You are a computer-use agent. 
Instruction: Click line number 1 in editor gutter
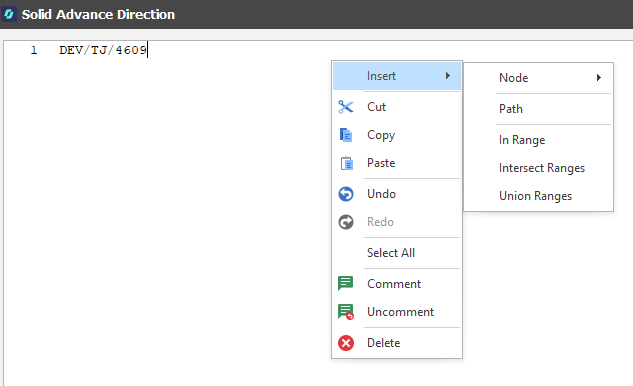(x=34, y=50)
